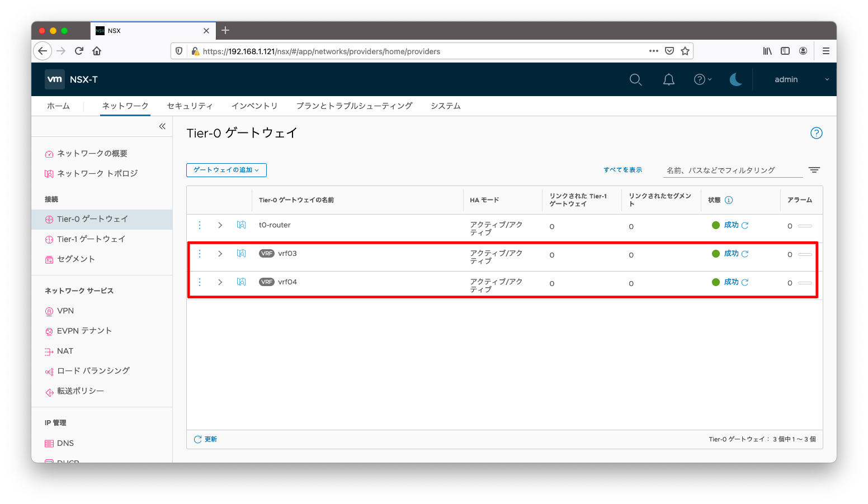This screenshot has width=868, height=504.
Task: Refresh status of t0-router
Action: (745, 225)
